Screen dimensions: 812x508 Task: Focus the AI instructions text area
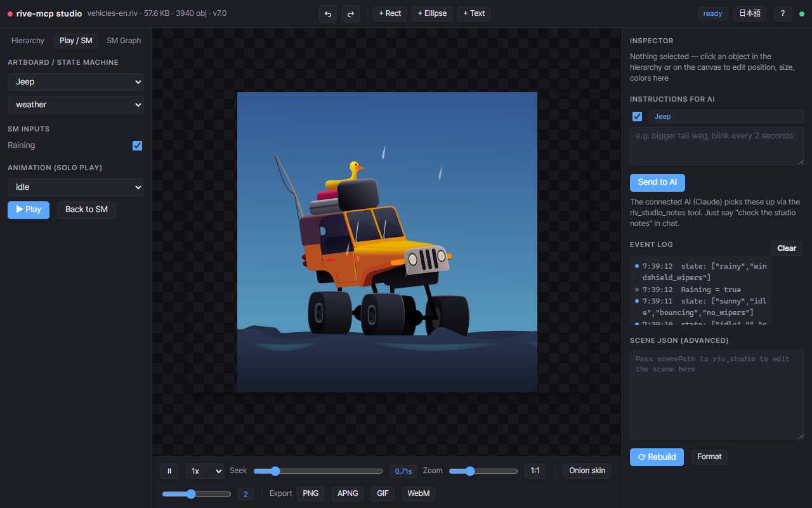pos(717,146)
